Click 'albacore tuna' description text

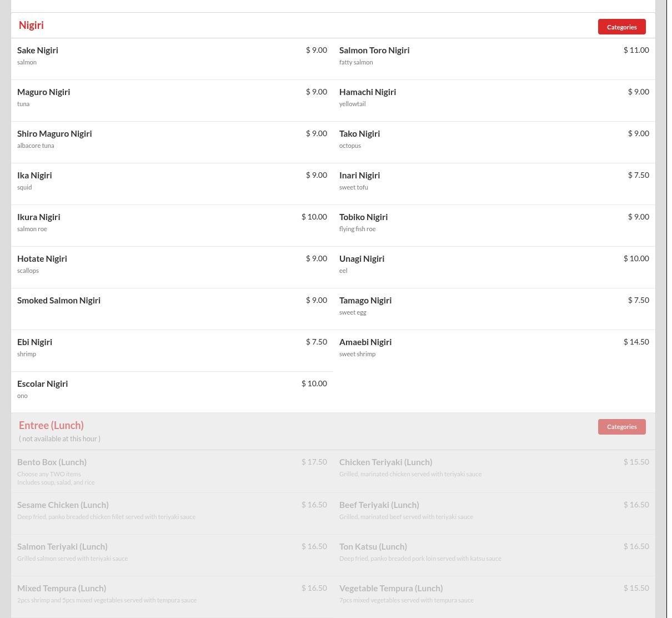tap(36, 146)
